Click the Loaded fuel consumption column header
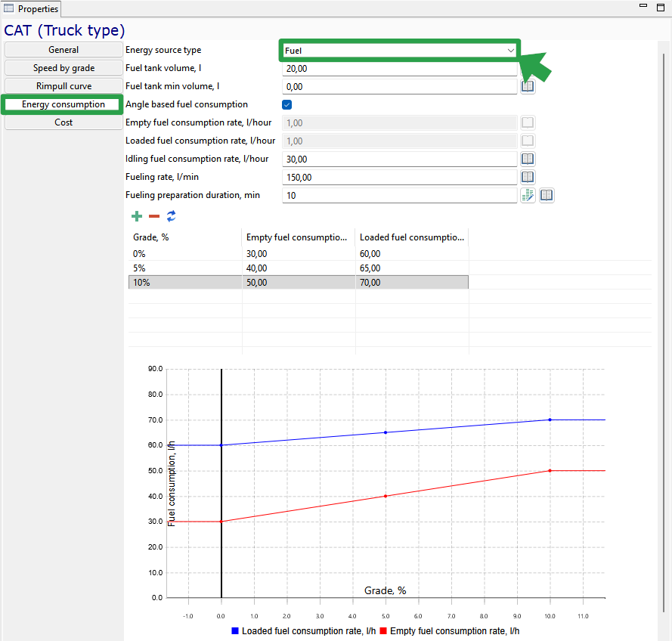Viewport: 672px width, 641px height. click(412, 237)
